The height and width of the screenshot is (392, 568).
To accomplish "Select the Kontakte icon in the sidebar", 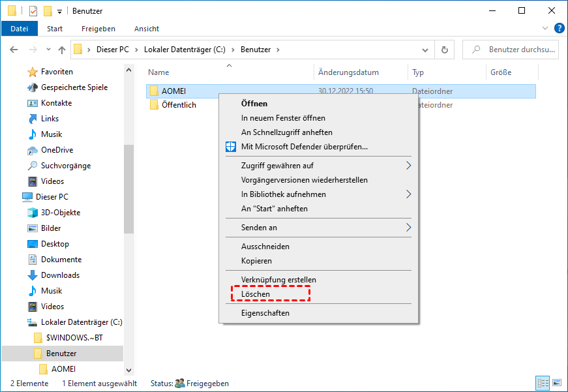I will (33, 103).
